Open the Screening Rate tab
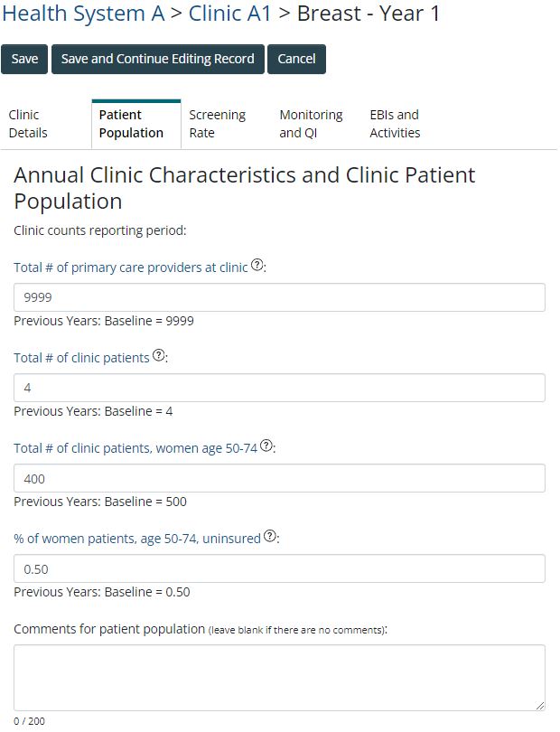This screenshot has width=560, height=732. tap(217, 124)
